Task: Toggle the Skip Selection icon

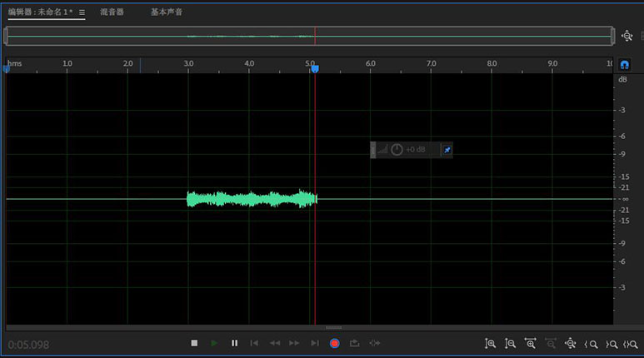Action: pos(375,343)
